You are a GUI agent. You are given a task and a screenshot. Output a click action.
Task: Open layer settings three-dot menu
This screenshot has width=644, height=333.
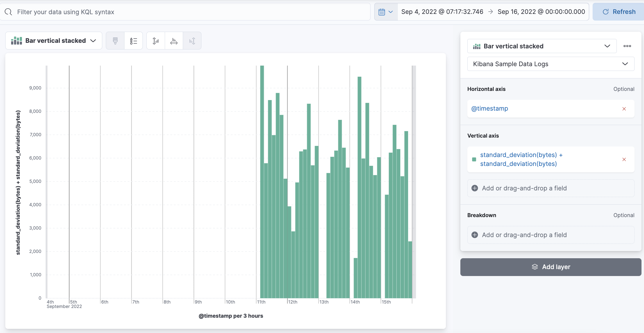(x=627, y=46)
